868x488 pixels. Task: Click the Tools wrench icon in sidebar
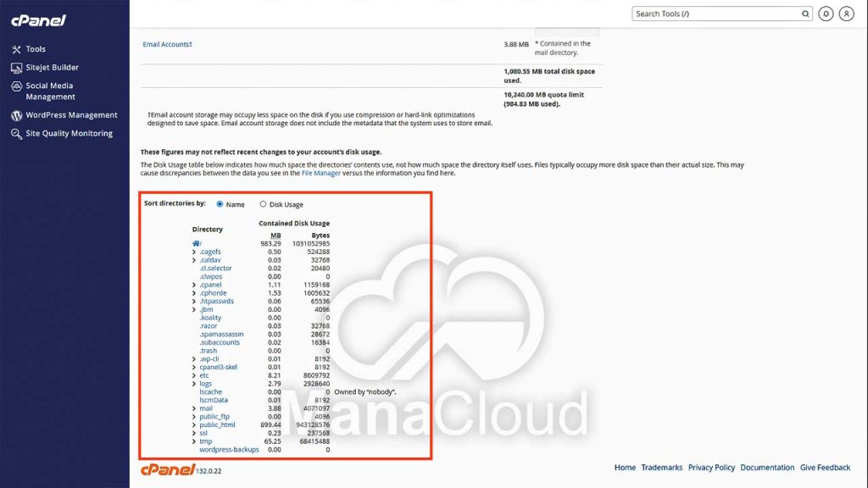(16, 49)
